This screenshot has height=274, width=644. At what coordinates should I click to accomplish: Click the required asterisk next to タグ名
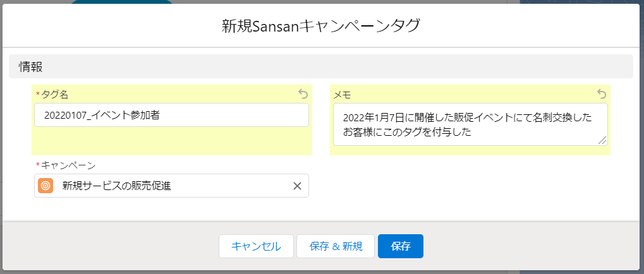pos(38,95)
